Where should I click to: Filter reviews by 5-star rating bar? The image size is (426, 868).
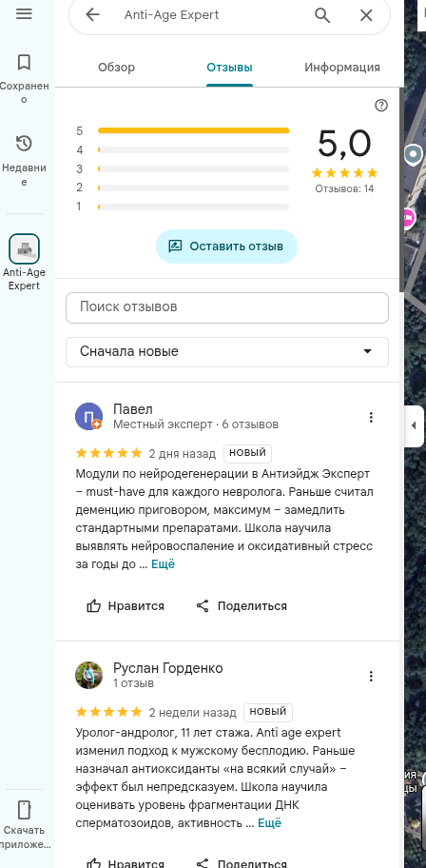click(193, 130)
